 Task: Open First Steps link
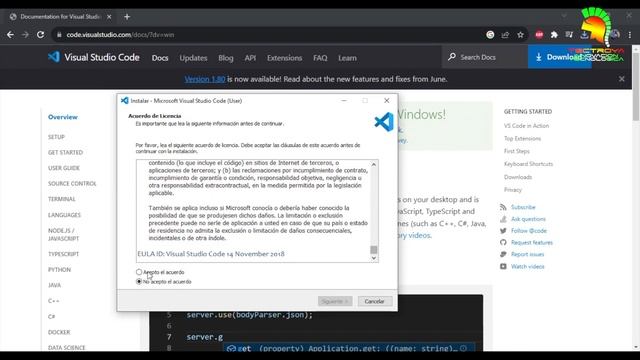[x=516, y=151]
